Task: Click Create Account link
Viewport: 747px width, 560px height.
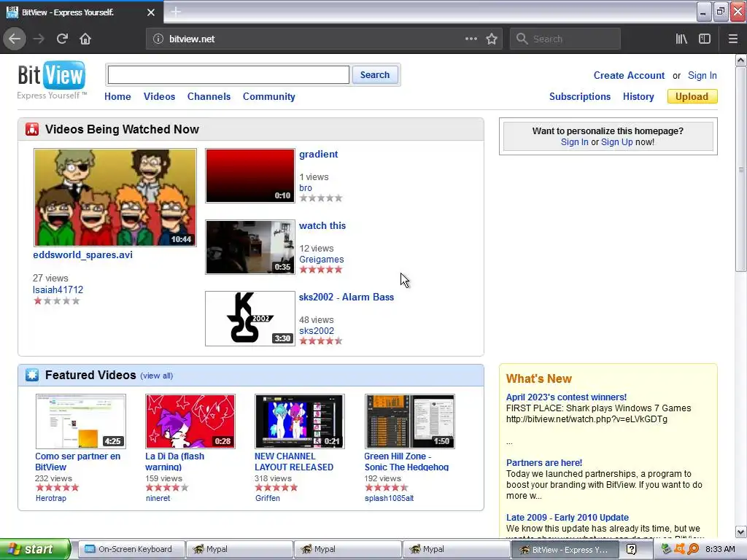Action: tap(629, 75)
